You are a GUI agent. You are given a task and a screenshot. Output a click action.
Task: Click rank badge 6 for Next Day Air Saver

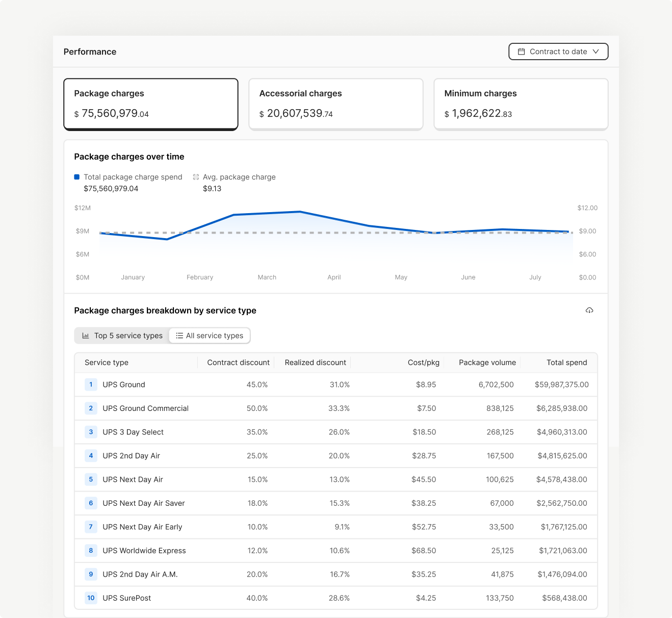click(x=91, y=503)
